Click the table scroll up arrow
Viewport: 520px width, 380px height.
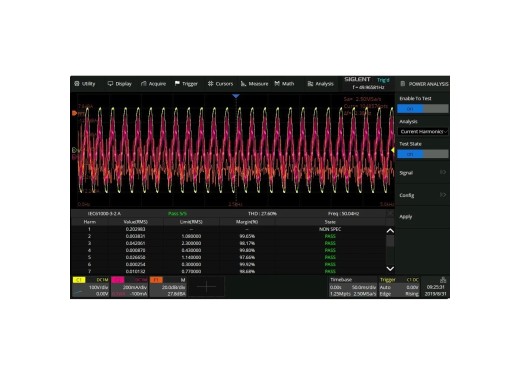390,231
